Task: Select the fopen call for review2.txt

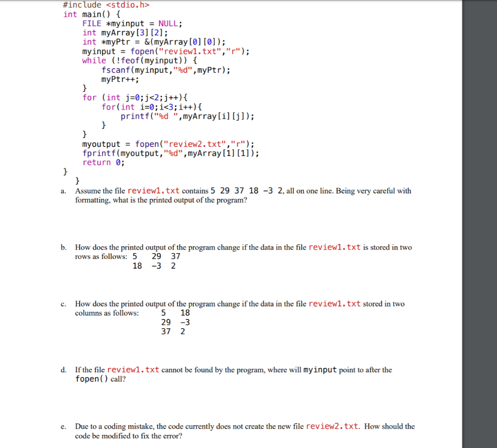Action: [x=167, y=144]
